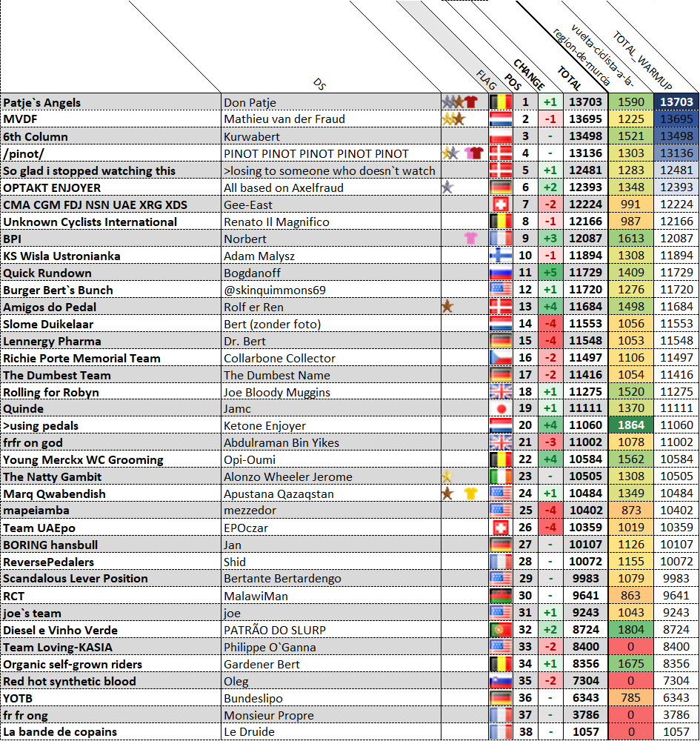Click the red jersey icon in Patje`s Angels row
Image resolution: width=700 pixels, height=741 pixels.
(x=471, y=102)
